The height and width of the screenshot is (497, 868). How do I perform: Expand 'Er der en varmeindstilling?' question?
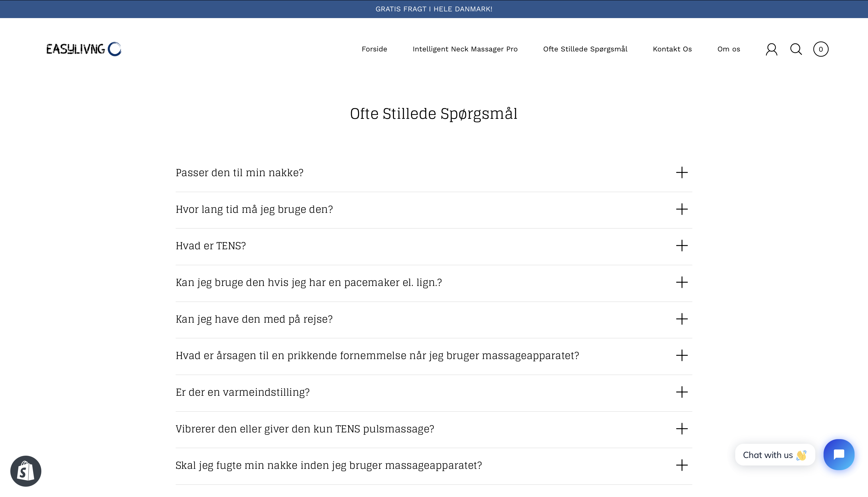pyautogui.click(x=242, y=392)
